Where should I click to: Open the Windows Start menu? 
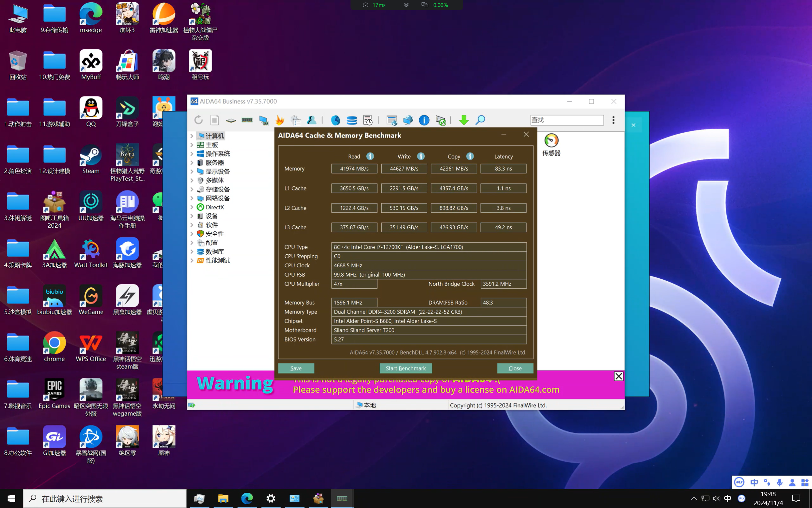11,498
